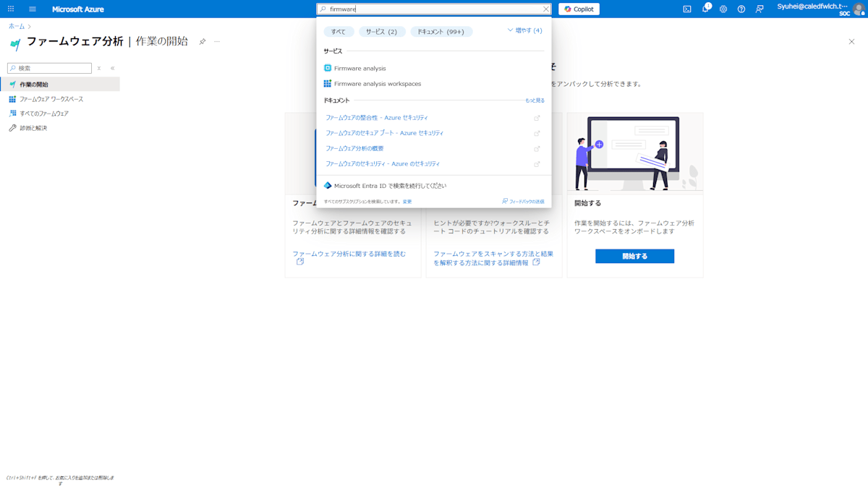Open the help question mark icon
This screenshot has height=488, width=868.
(741, 9)
